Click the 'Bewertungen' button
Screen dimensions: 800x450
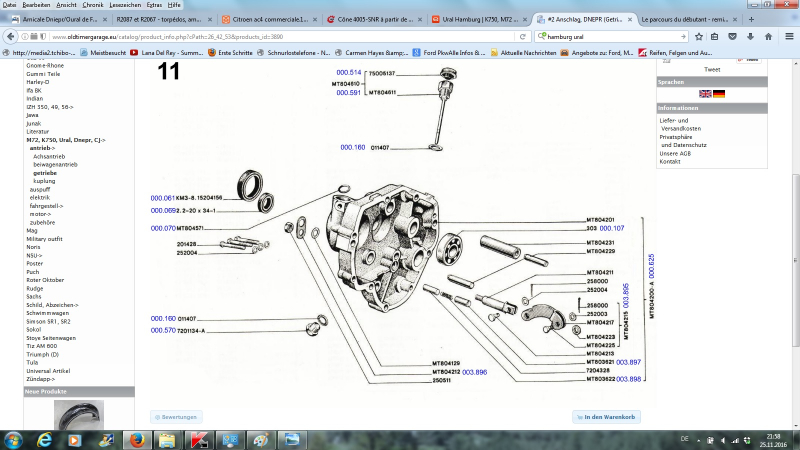(x=177, y=416)
